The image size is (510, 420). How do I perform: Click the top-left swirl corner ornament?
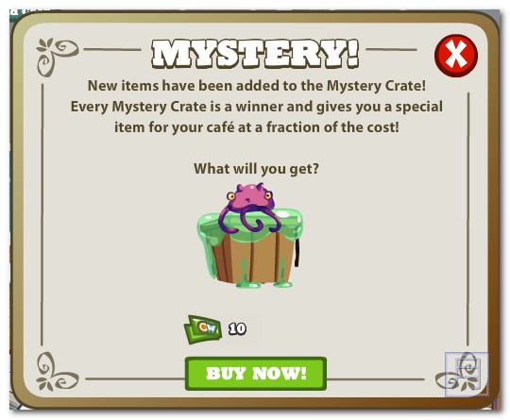coord(56,56)
